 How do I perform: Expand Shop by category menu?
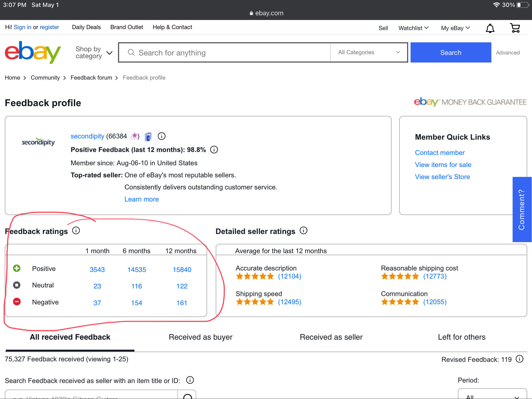94,52
